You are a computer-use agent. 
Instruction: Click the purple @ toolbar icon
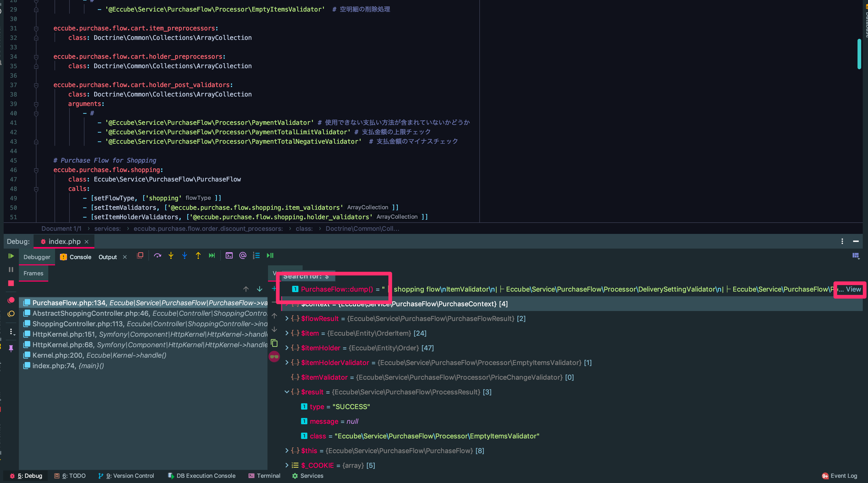click(x=243, y=256)
